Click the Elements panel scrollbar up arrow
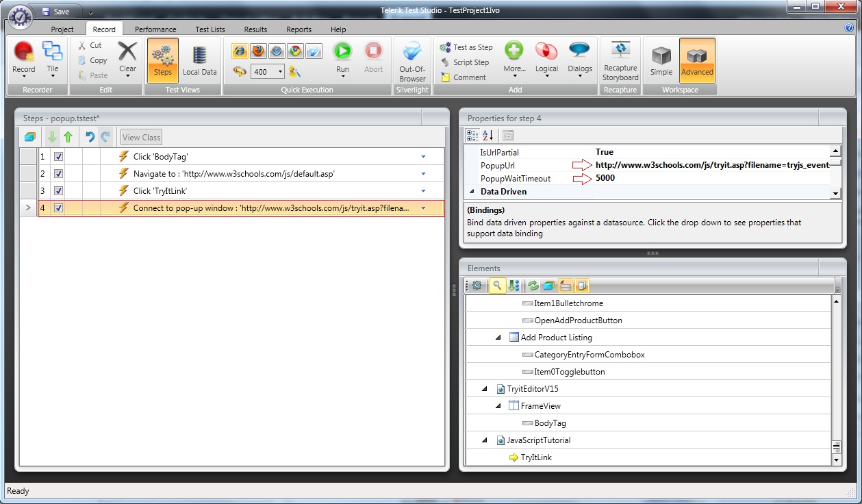The width and height of the screenshot is (862, 504). [x=835, y=301]
